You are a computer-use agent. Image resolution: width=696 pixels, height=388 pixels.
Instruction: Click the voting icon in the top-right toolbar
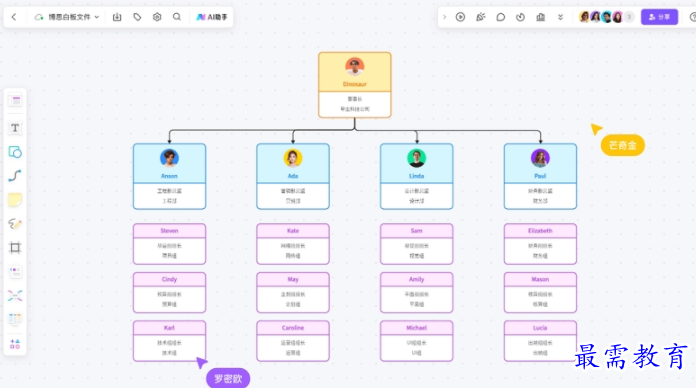pyautogui.click(x=541, y=17)
